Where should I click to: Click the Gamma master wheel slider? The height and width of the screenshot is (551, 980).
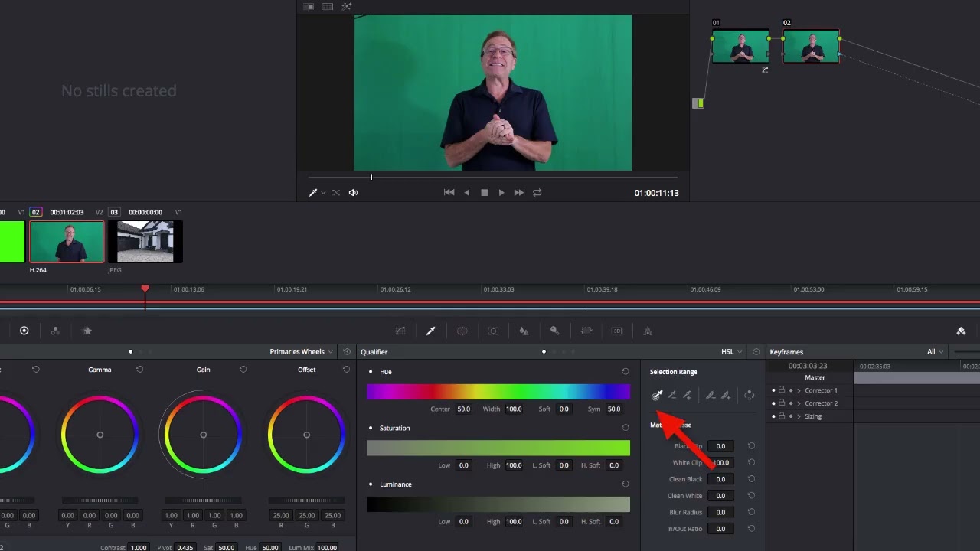coord(100,500)
